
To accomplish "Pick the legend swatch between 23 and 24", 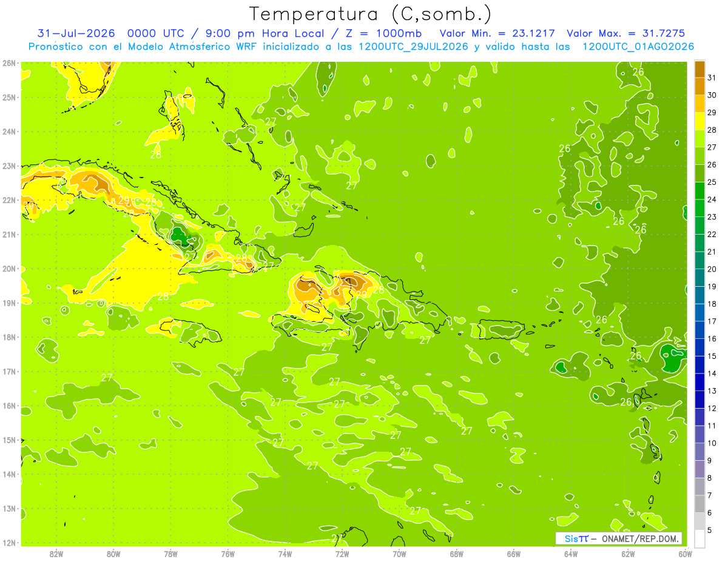I will (x=699, y=208).
